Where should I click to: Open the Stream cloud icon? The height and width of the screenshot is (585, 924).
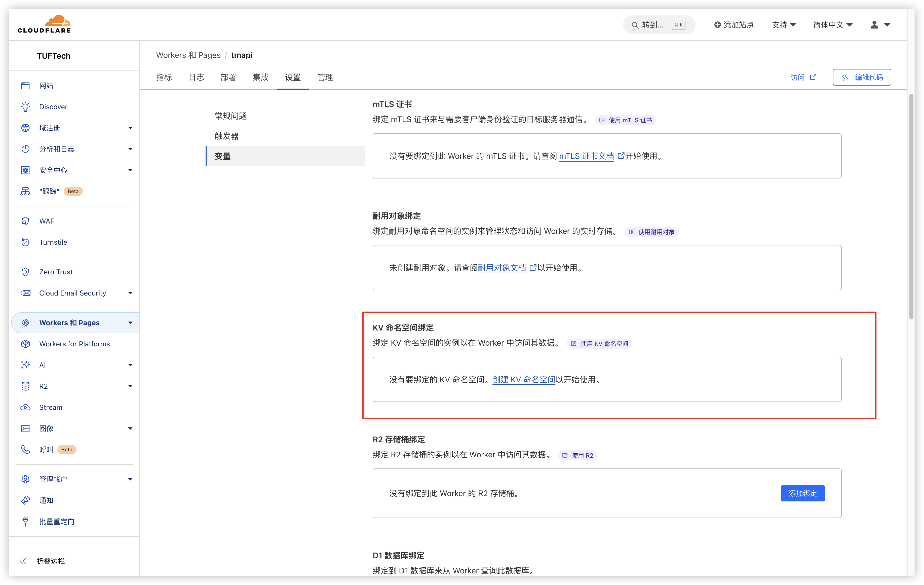point(25,407)
